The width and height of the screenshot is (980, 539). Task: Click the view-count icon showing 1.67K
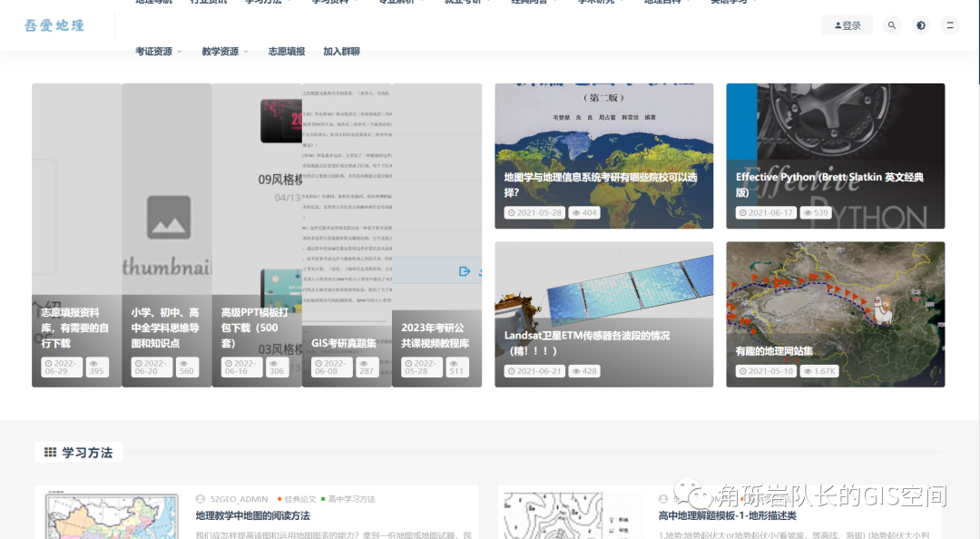(807, 370)
